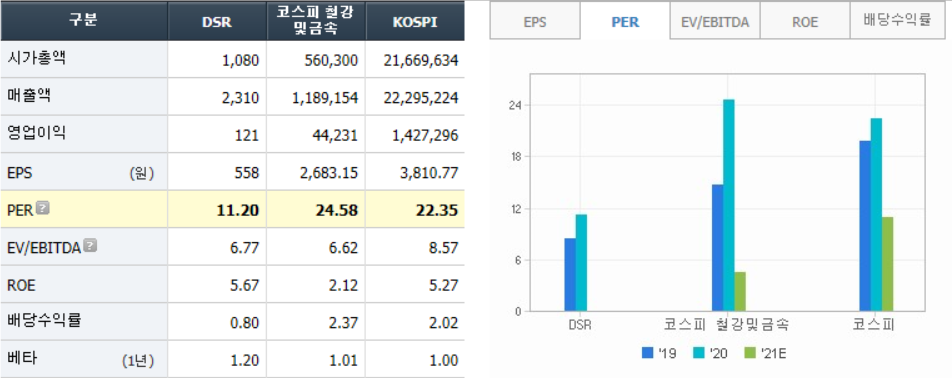Click the KOSPI market cap value 21,669,634
The image size is (952, 378).
421,60
